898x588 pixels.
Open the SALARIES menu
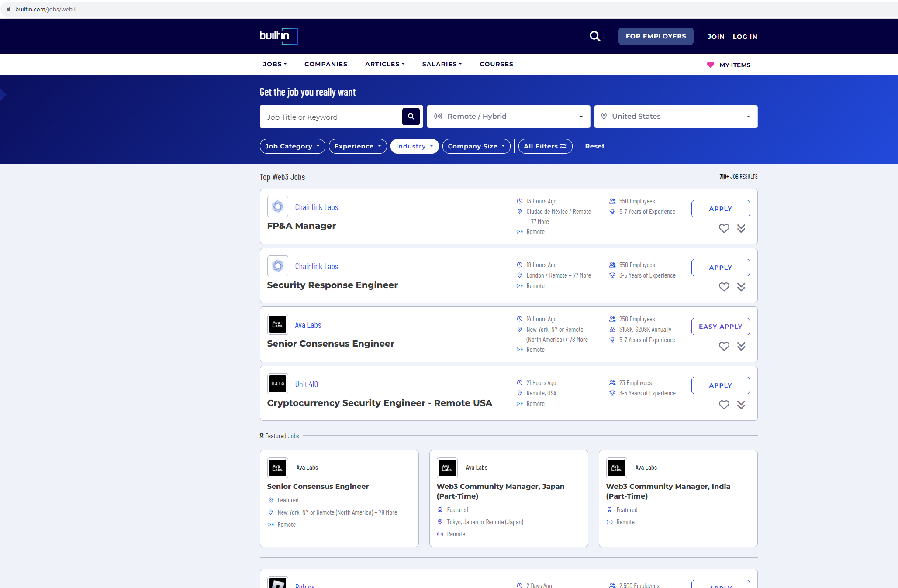point(442,64)
